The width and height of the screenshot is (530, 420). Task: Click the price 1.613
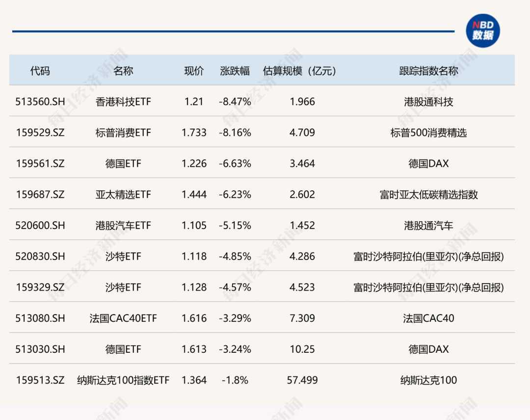[x=194, y=349]
